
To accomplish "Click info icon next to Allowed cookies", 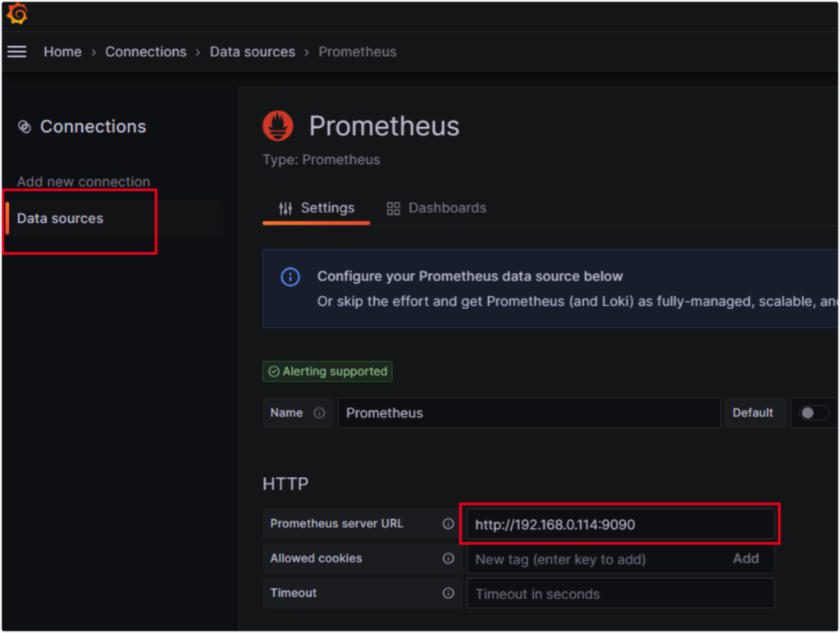I will click(x=448, y=558).
